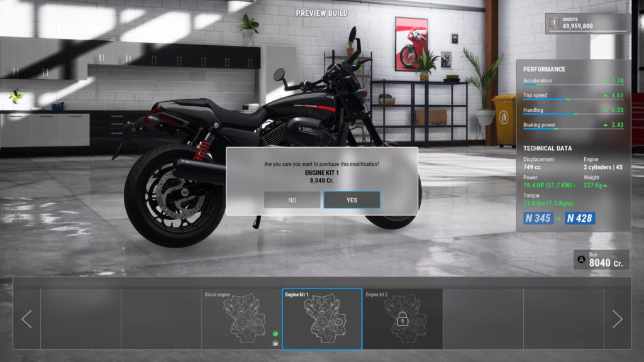Click the padlock on Engine kit 2

pos(402,321)
